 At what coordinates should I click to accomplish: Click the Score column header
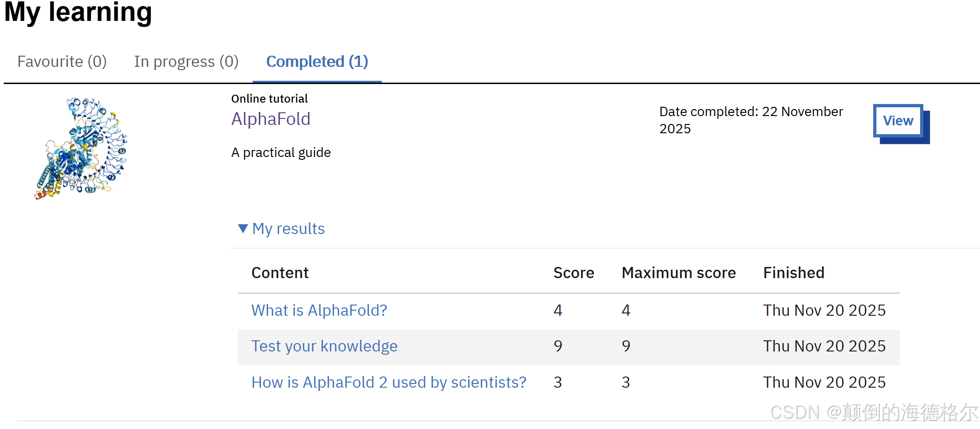(574, 273)
